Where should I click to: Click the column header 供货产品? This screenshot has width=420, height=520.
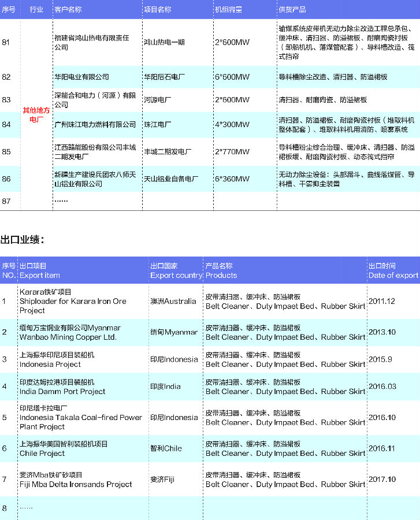[x=292, y=9]
